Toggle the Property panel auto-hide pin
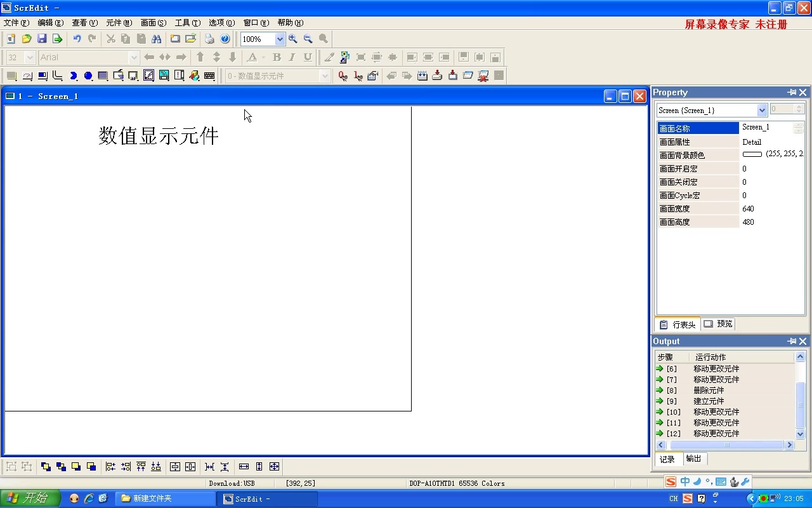This screenshot has width=812, height=508. click(792, 93)
